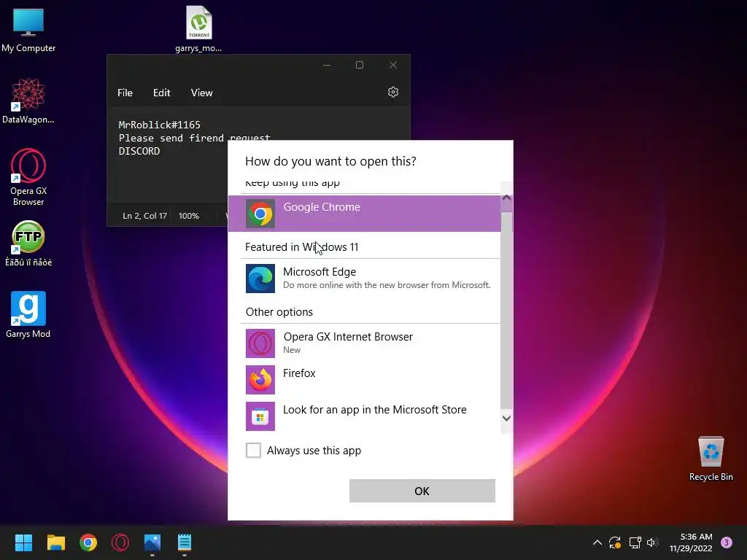This screenshot has width=747, height=560.
Task: Open the Photos app in taskbar
Action: [152, 542]
